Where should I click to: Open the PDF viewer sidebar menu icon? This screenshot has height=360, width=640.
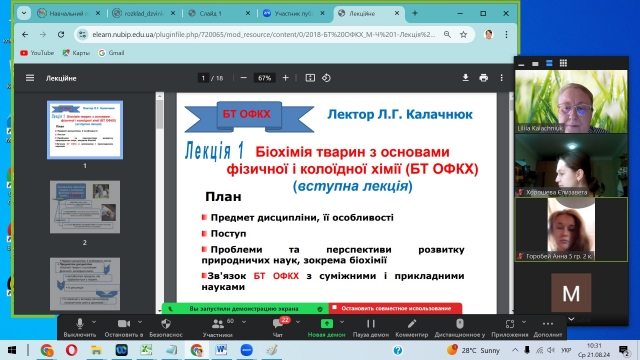[30, 78]
